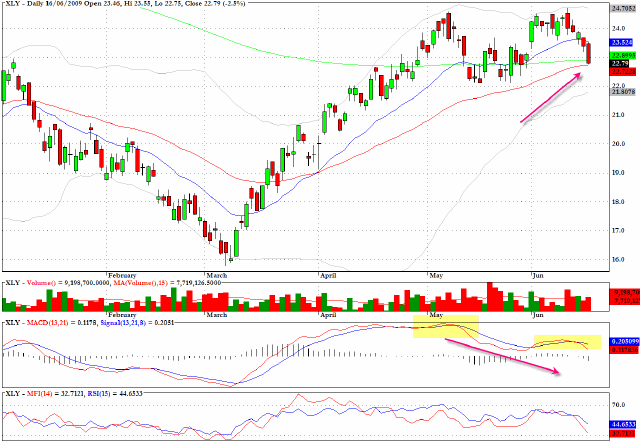Click the May label under the volume panel

(x=436, y=315)
